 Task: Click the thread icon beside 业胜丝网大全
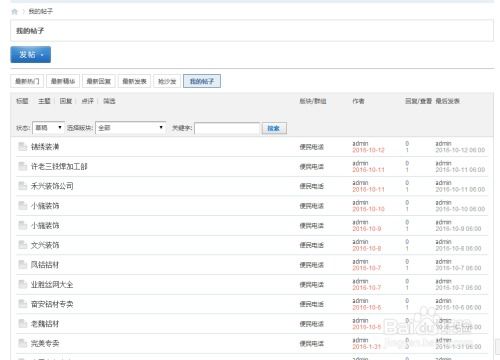coord(22,284)
